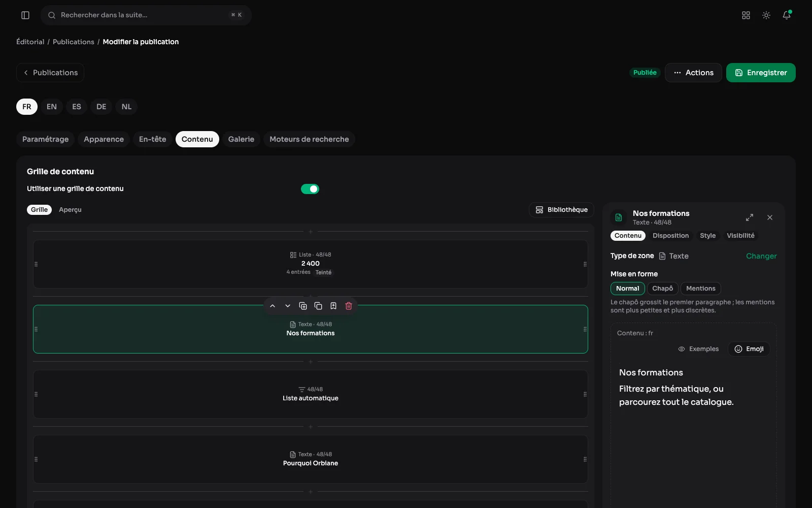
Task: Switch to the Aperçu view
Action: (70, 210)
